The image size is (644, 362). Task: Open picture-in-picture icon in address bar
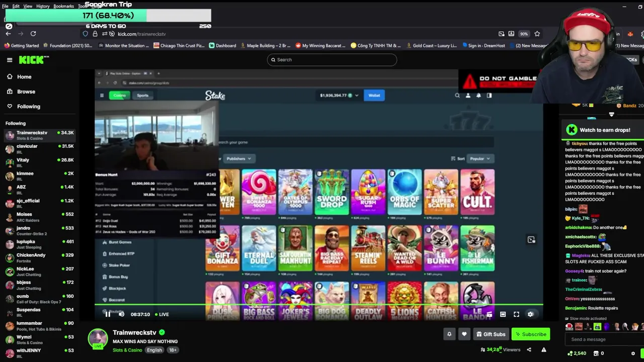(x=502, y=34)
